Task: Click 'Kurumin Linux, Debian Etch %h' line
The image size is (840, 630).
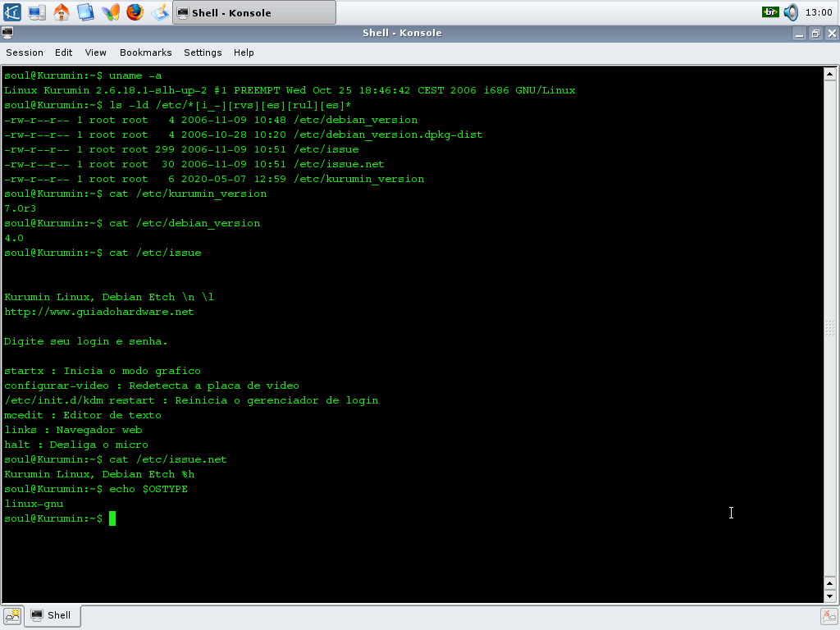Action: pyautogui.click(x=99, y=474)
